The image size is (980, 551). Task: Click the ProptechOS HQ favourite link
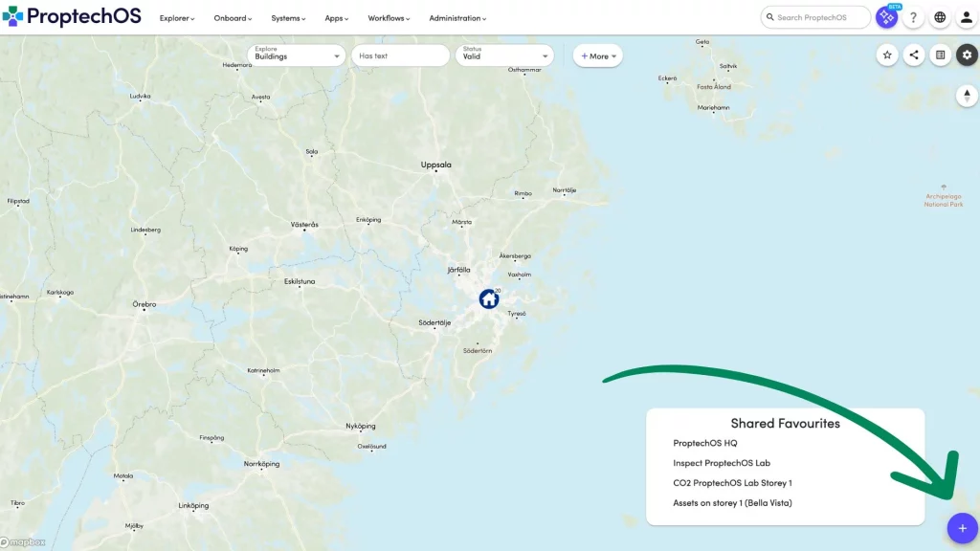pyautogui.click(x=705, y=443)
